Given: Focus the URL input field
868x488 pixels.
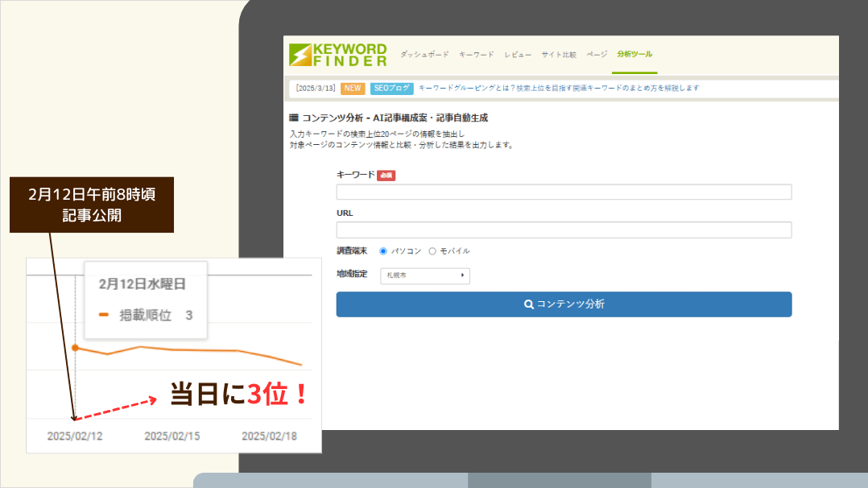Looking at the screenshot, I should [564, 230].
